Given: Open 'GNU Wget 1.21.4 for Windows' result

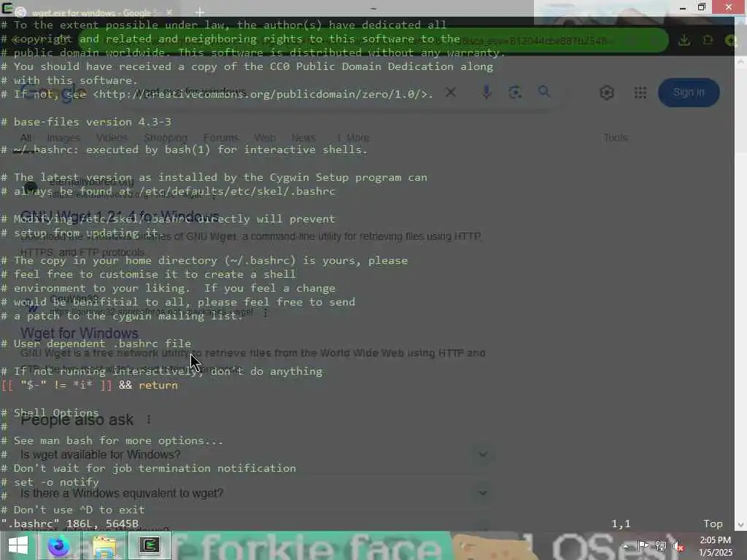Looking at the screenshot, I should pyautogui.click(x=120, y=217).
